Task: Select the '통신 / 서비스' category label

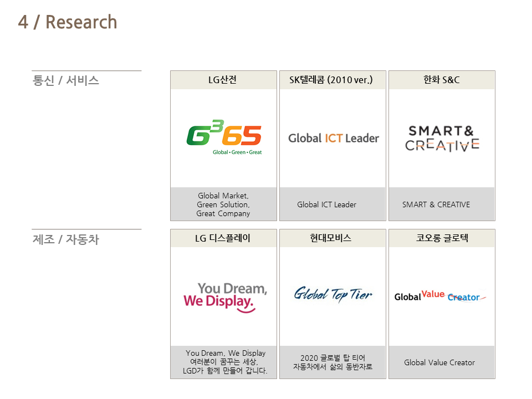Action: (x=66, y=80)
